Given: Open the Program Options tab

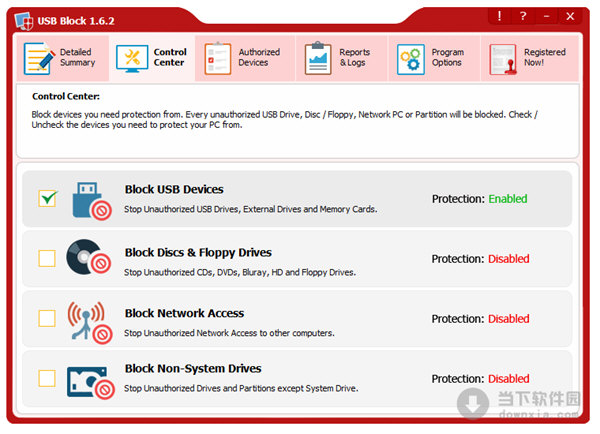Looking at the screenshot, I should [x=434, y=58].
